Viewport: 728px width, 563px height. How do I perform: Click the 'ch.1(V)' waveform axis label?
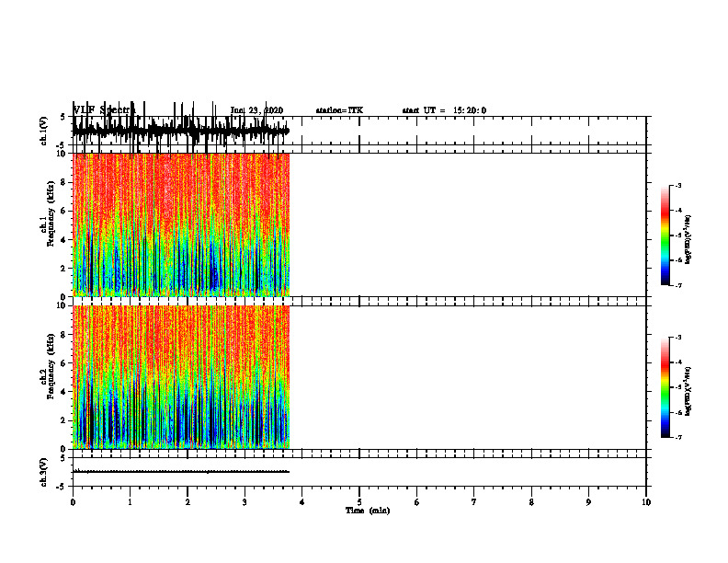click(44, 131)
